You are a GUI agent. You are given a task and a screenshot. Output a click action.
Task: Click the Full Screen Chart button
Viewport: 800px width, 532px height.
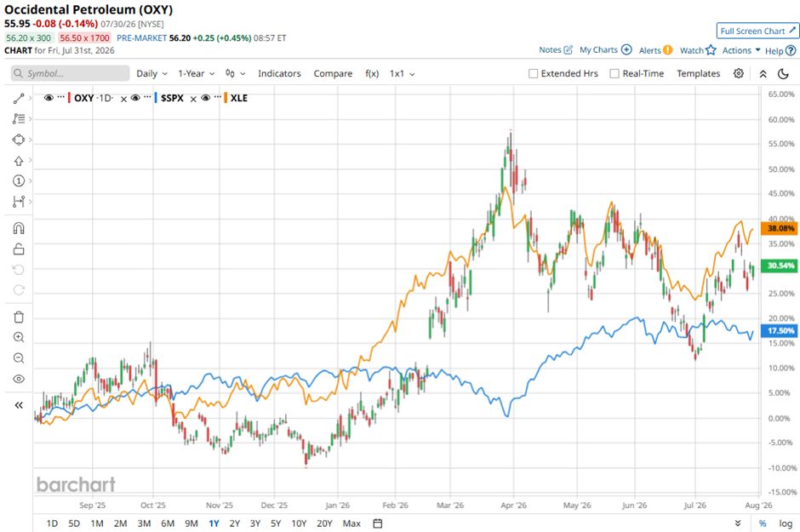(x=757, y=31)
